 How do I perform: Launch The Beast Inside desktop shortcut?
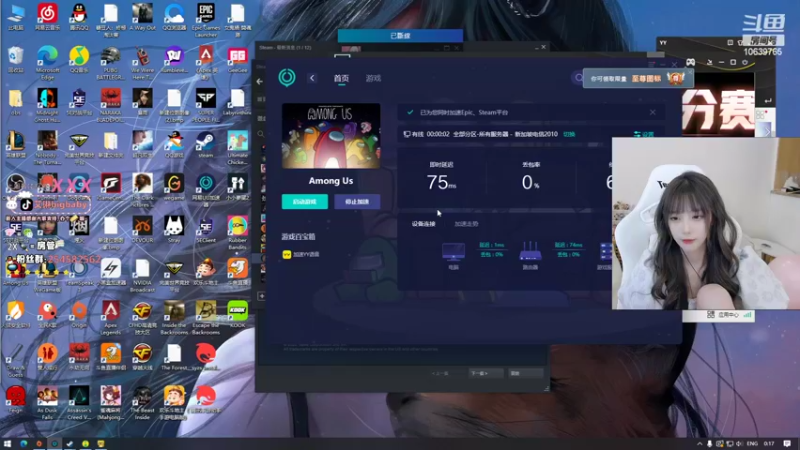142,402
